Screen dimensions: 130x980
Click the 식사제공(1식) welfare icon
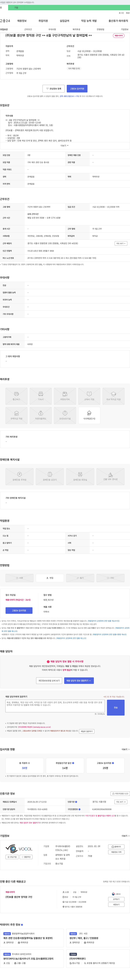point(89,415)
